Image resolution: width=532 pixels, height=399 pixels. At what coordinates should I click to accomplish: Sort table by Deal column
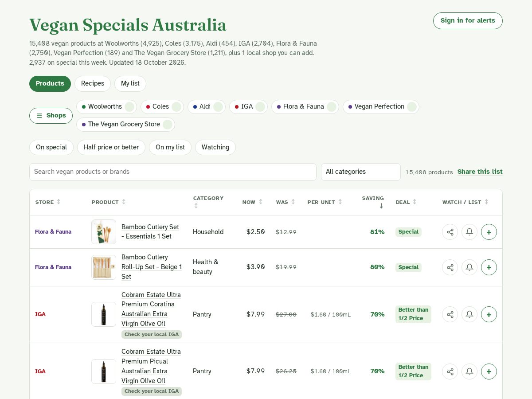[x=406, y=202]
